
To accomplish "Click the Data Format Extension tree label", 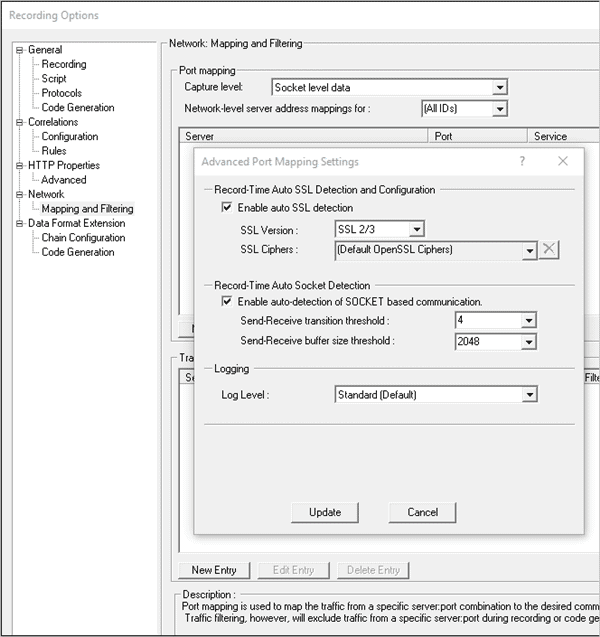I will 76,223.
